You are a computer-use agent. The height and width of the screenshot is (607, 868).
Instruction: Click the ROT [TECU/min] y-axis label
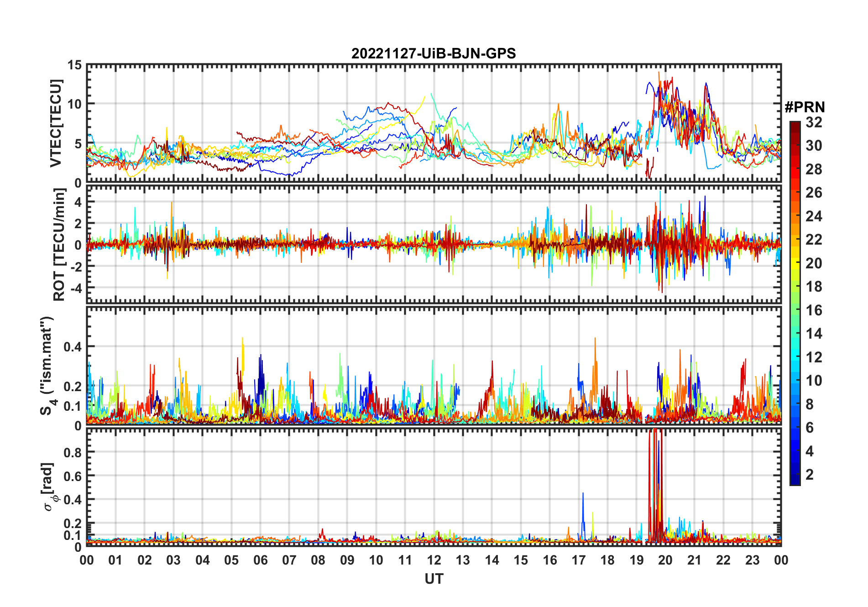(59, 244)
